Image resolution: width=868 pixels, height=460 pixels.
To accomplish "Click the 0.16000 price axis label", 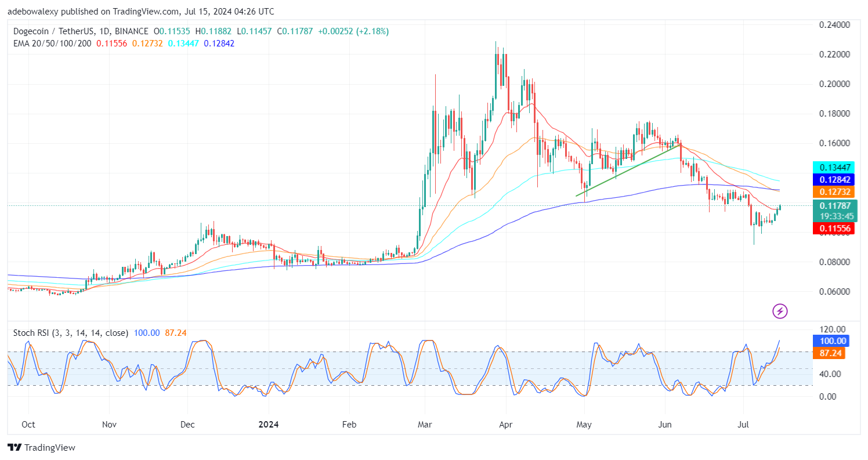I will click(x=834, y=143).
